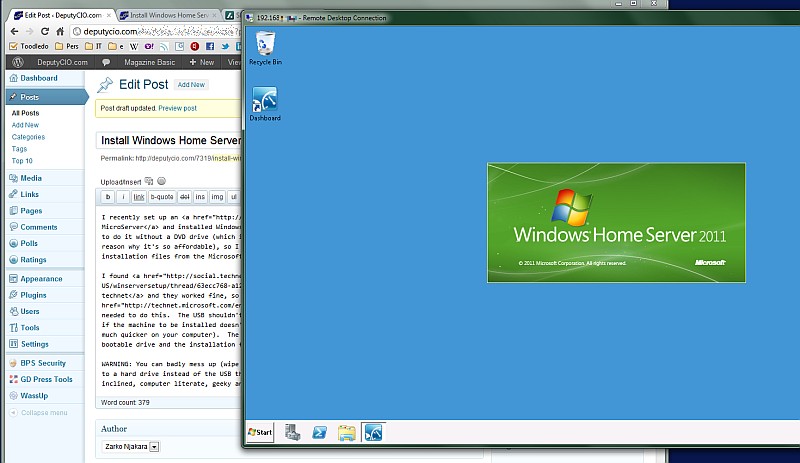The height and width of the screenshot is (463, 800).
Task: Open the RSS feed bookmark icon
Action: [x=164, y=46]
